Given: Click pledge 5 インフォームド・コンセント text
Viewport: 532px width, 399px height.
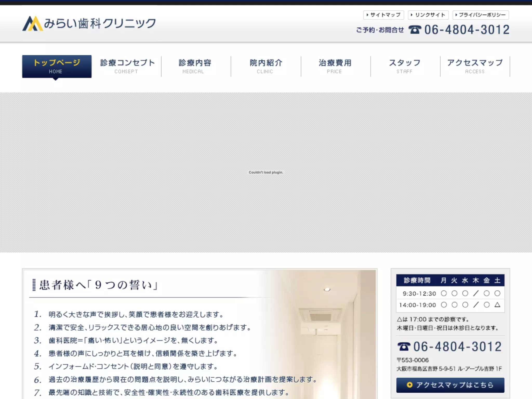Looking at the screenshot, I should (x=133, y=367).
